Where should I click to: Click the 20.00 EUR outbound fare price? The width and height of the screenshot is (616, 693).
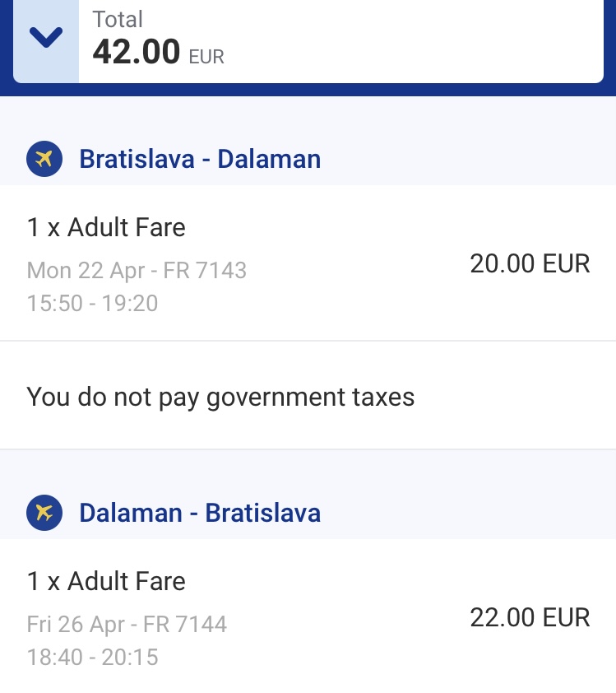click(x=530, y=263)
